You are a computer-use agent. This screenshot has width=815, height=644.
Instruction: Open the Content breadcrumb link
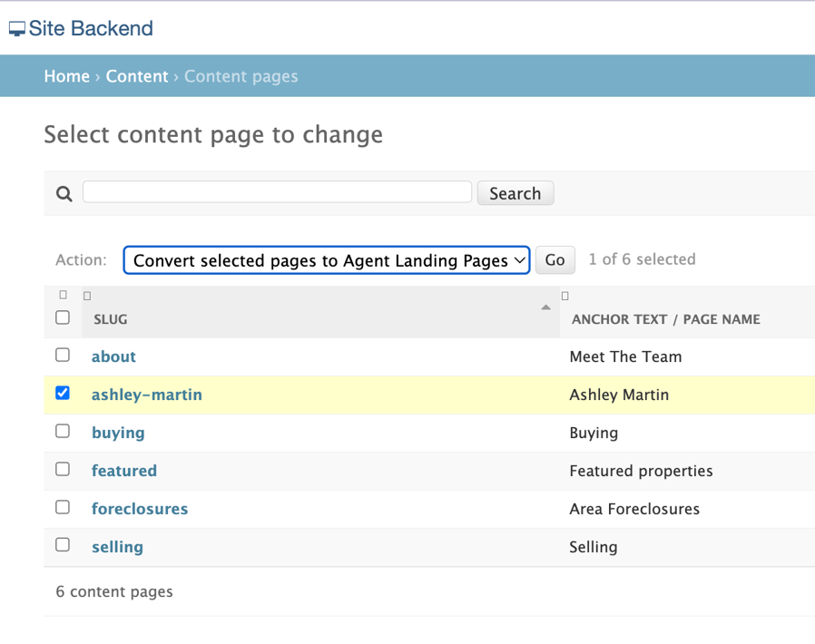[x=137, y=76]
